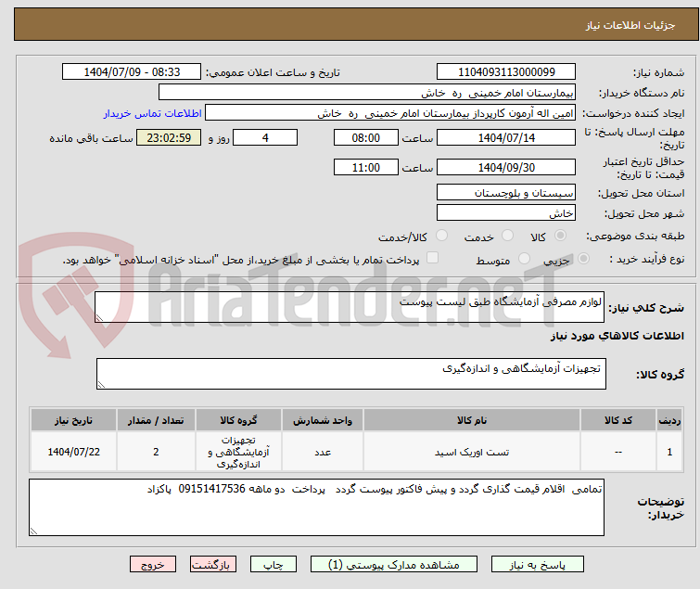700x589 pixels.
Task: Click the نام دستگاه خریدار field
Action: point(367,93)
